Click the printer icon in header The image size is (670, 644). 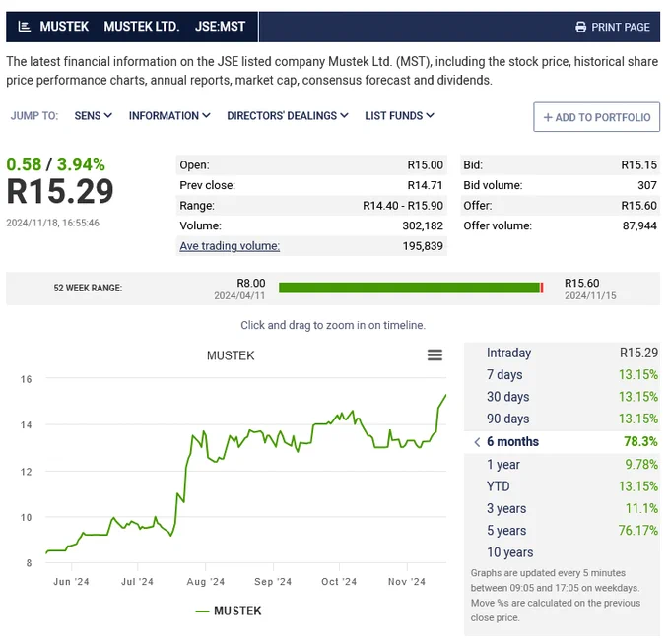[580, 27]
